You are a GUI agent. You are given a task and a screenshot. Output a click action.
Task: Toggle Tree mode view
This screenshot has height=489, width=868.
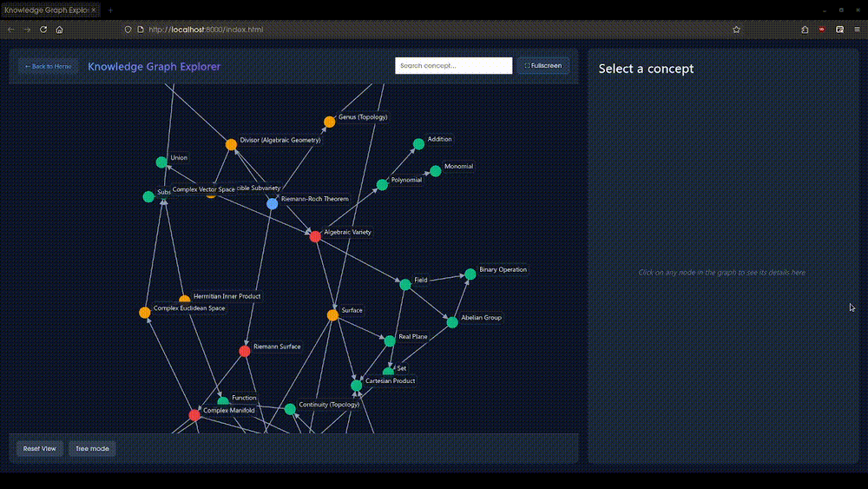pyautogui.click(x=92, y=449)
